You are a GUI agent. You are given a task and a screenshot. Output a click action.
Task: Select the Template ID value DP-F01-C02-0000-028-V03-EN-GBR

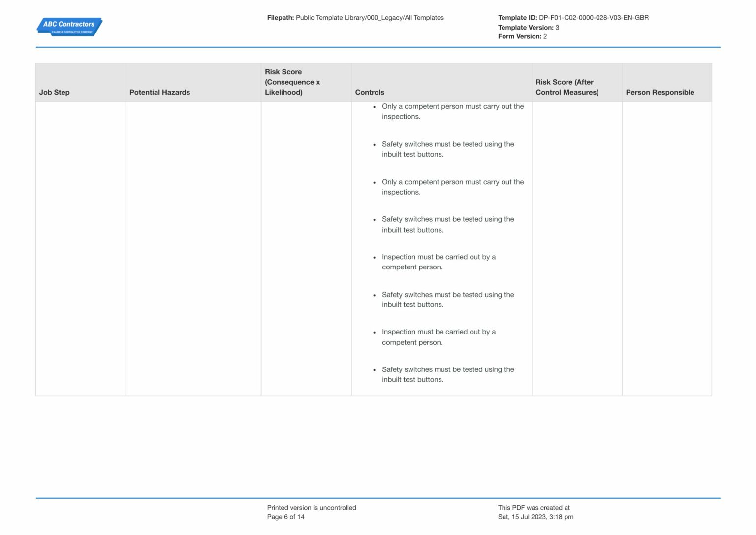[x=594, y=17]
